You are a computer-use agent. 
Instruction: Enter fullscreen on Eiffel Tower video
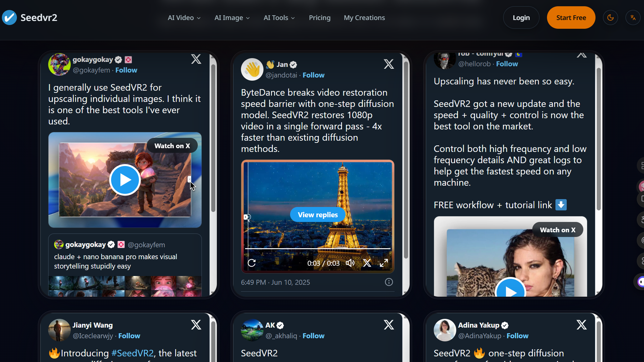[384, 263]
